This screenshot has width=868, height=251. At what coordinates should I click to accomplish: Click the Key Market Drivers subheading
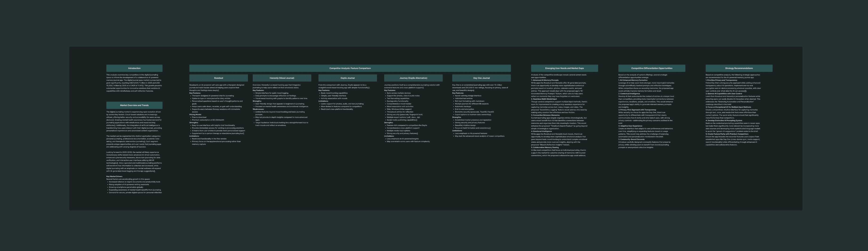(x=114, y=176)
